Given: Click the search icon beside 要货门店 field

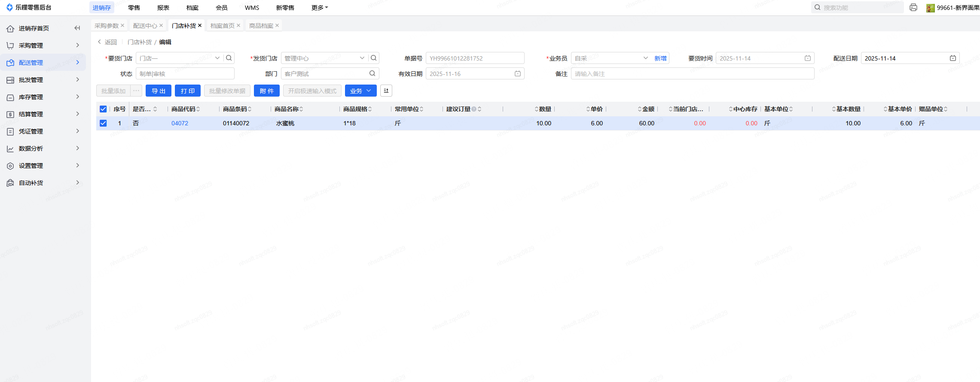Looking at the screenshot, I should click(229, 58).
